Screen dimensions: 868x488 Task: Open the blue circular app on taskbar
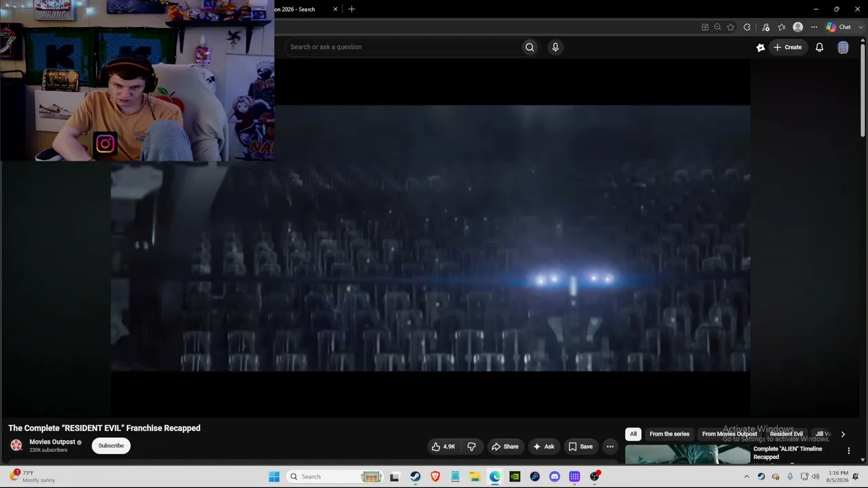click(534, 476)
